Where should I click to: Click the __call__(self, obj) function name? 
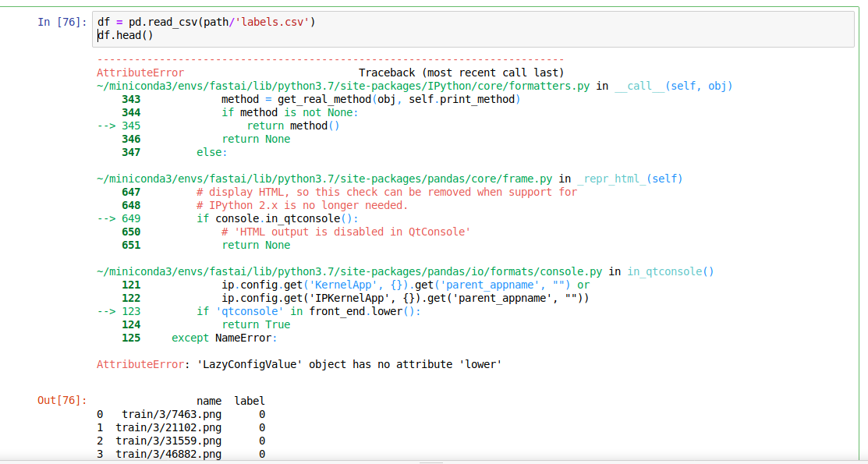pyautogui.click(x=673, y=86)
